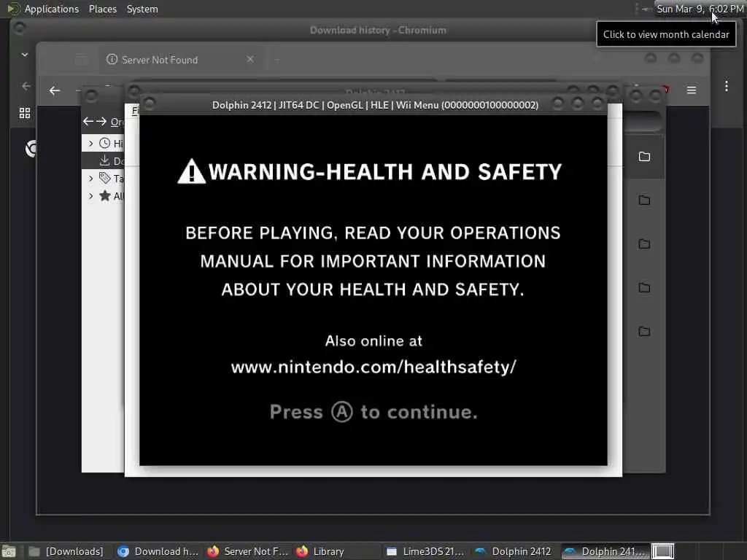Switch to Download history Chromium taskbar item
Screen dimensions: 747x560
pyautogui.click(x=158, y=551)
